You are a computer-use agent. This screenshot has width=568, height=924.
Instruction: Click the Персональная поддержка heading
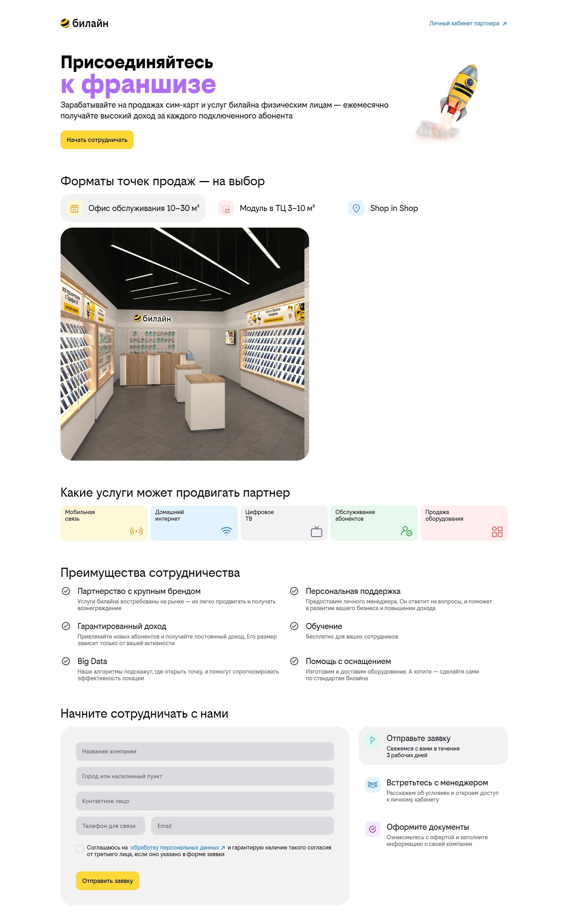pyautogui.click(x=353, y=591)
